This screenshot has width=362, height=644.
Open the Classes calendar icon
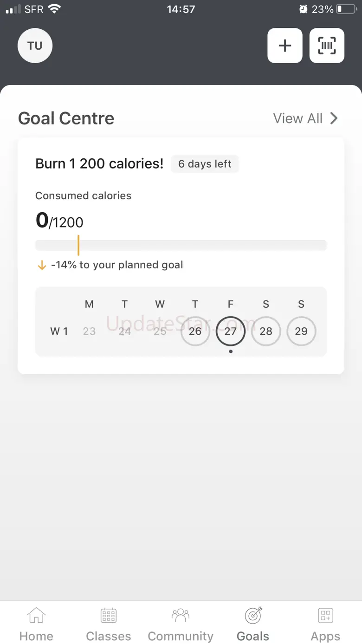tap(109, 616)
